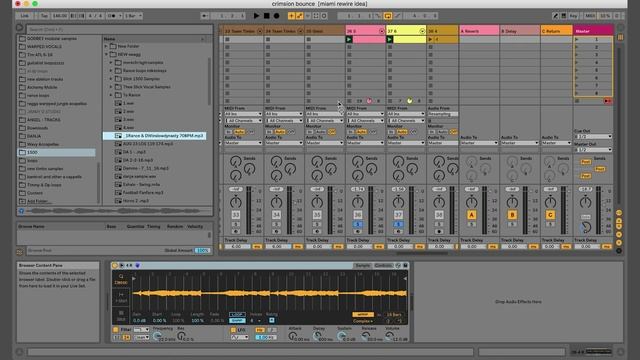
Task: Click the track 33 volume knob
Action: pos(236,201)
